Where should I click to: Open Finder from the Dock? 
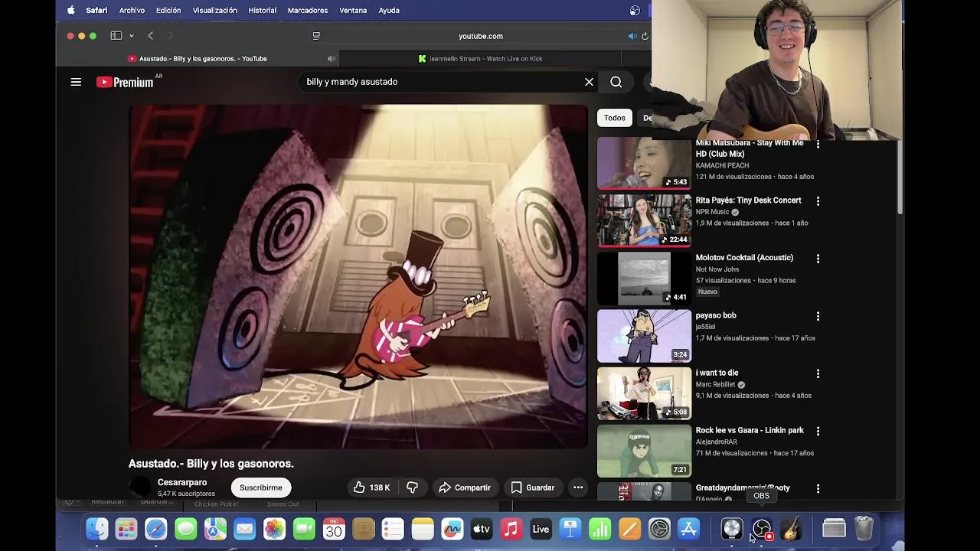(x=97, y=529)
